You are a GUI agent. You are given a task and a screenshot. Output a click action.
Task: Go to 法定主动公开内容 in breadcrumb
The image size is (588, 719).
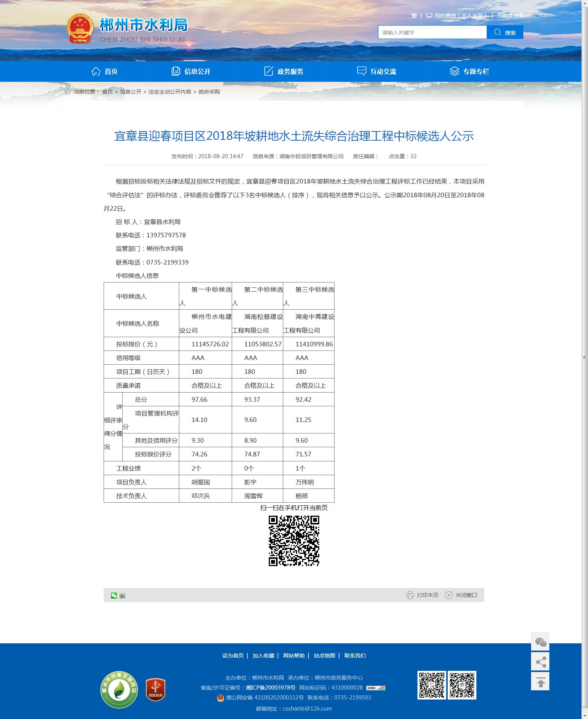coord(170,92)
